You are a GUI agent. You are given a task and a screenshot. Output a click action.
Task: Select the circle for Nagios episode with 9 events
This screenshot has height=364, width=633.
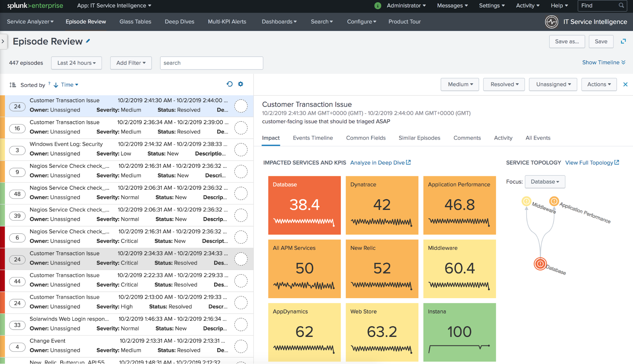(241, 172)
